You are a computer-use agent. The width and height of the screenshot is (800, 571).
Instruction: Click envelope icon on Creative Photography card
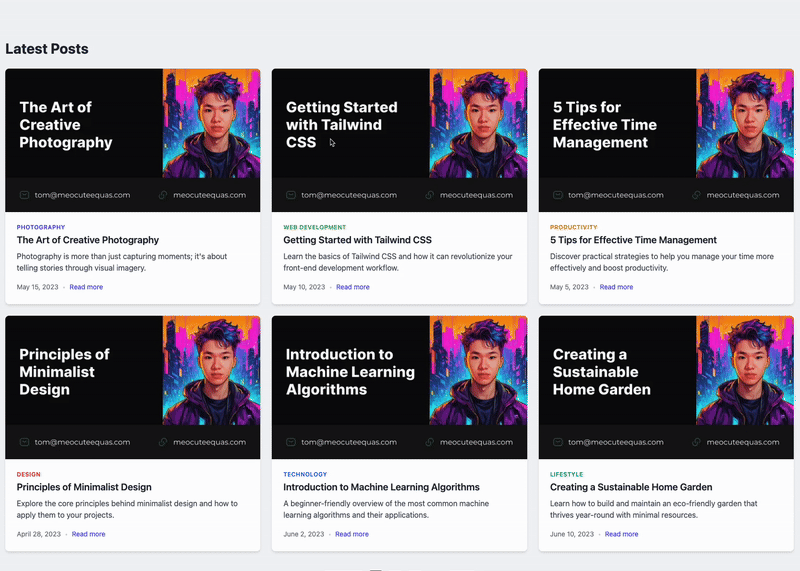(24, 195)
